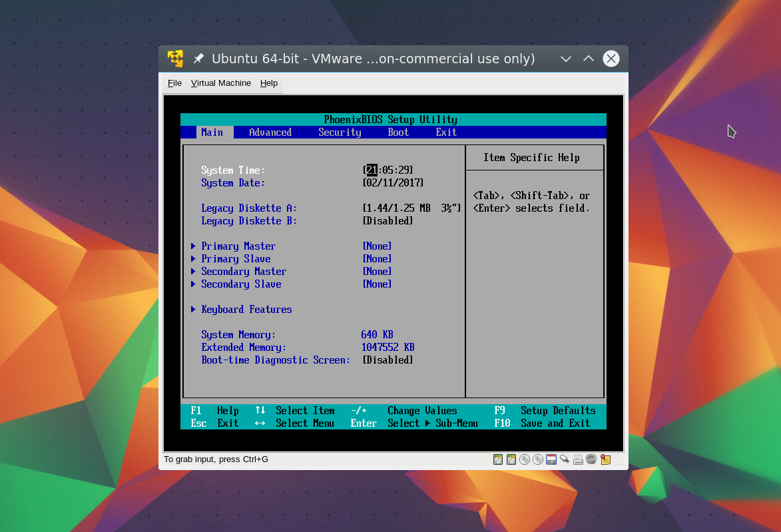Expand the Secondary Slave submenu

[x=241, y=284]
